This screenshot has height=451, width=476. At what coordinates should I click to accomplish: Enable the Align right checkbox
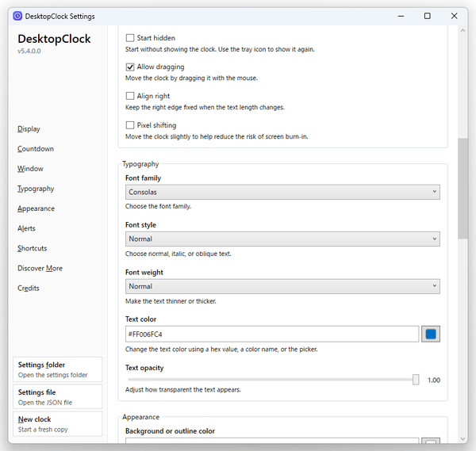(x=130, y=96)
